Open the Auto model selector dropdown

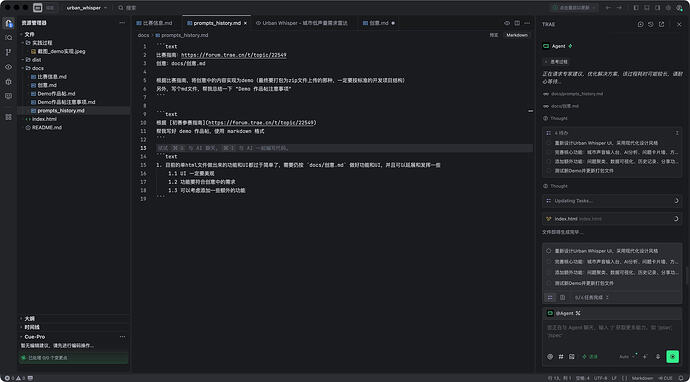coord(627,356)
